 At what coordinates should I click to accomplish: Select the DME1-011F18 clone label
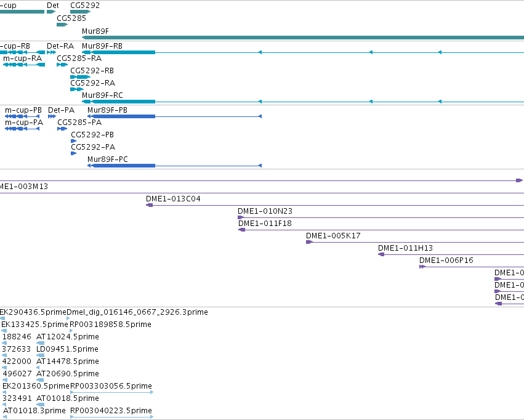point(265,223)
